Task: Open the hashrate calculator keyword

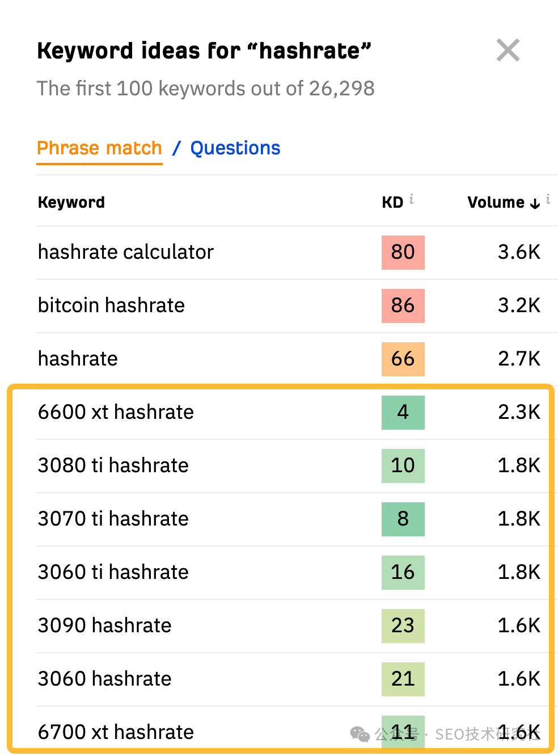Action: [x=126, y=252]
